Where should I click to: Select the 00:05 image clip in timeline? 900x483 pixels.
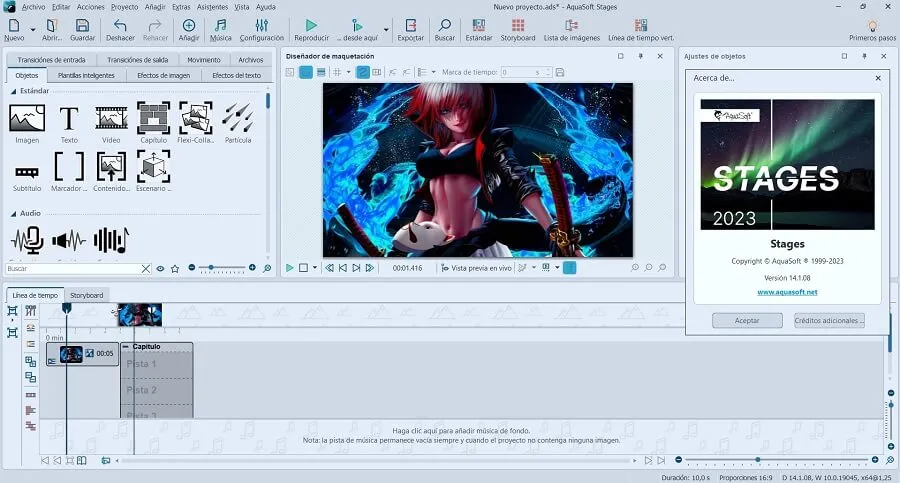[82, 354]
